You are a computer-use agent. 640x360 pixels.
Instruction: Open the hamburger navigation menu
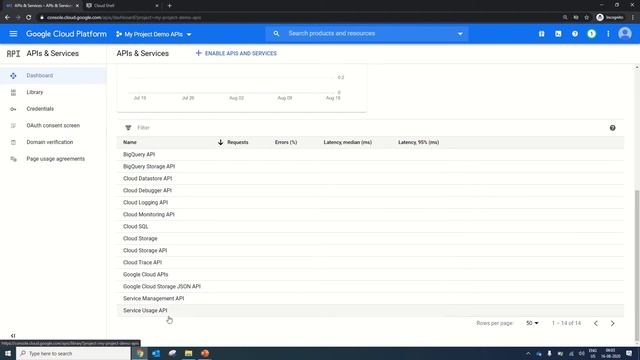13,34
